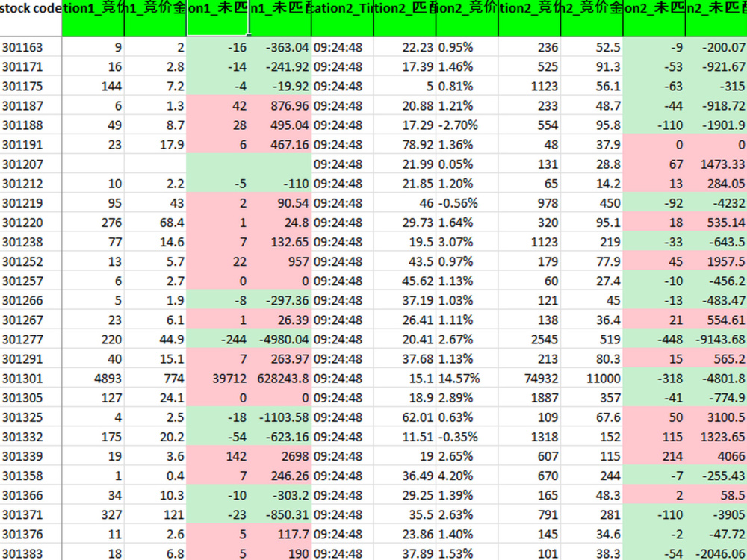Screen dimensions: 747x560
Task: Click stock code 301267
Action: coord(31,320)
